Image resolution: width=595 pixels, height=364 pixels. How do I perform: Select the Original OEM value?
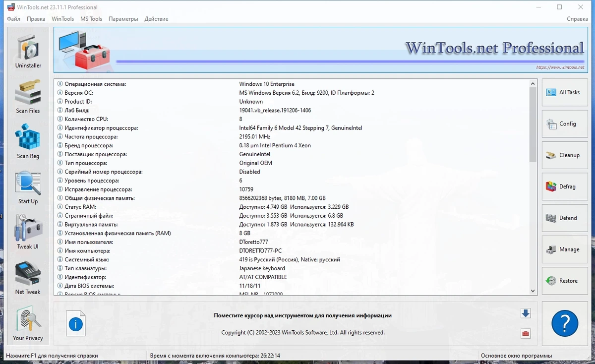point(255,163)
